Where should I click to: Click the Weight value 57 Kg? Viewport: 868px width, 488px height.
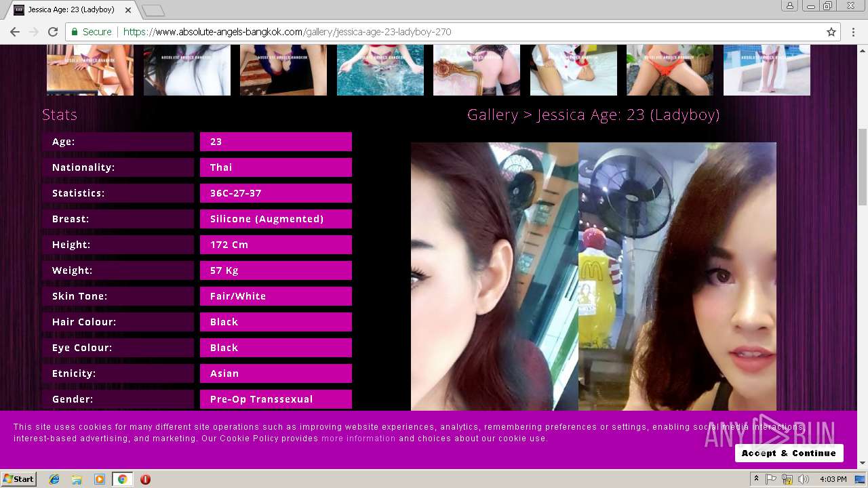276,270
